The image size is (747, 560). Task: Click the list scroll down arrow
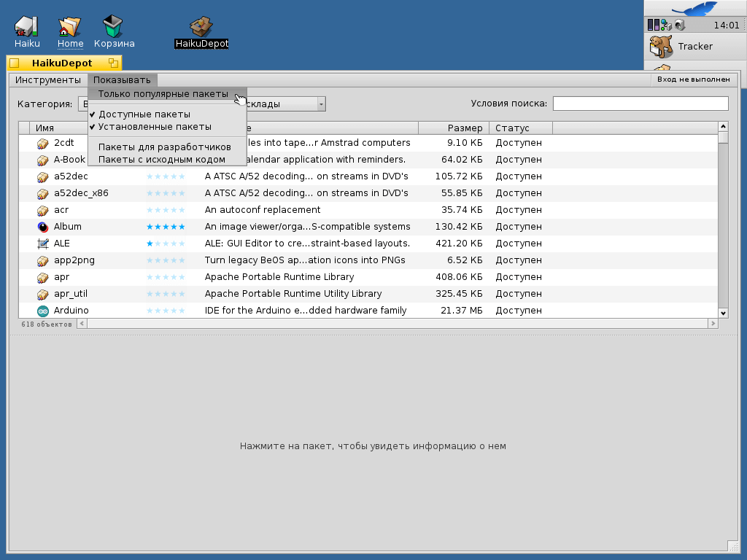click(723, 314)
